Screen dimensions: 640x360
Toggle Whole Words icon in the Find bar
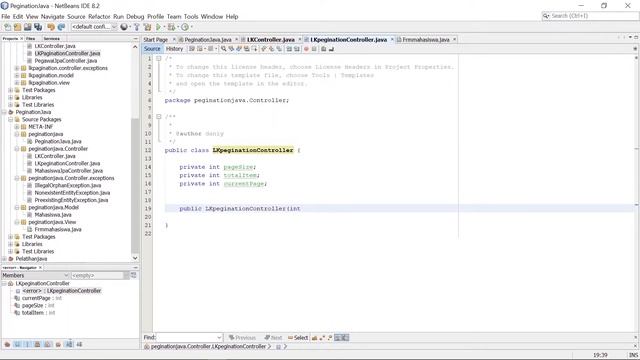pyautogui.click(x=322, y=338)
